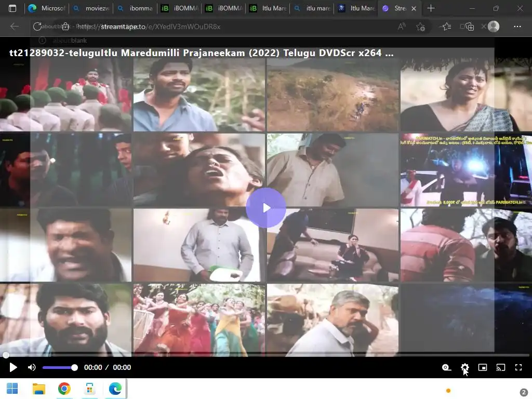
Task: Open the read aloud icon
Action: pyautogui.click(x=402, y=26)
